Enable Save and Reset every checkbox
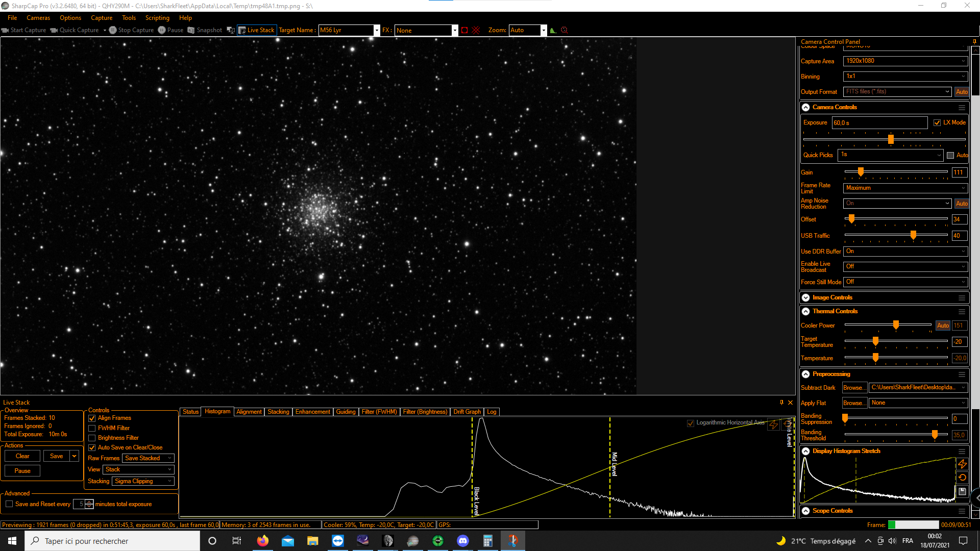Image resolution: width=980 pixels, height=551 pixels. (9, 504)
